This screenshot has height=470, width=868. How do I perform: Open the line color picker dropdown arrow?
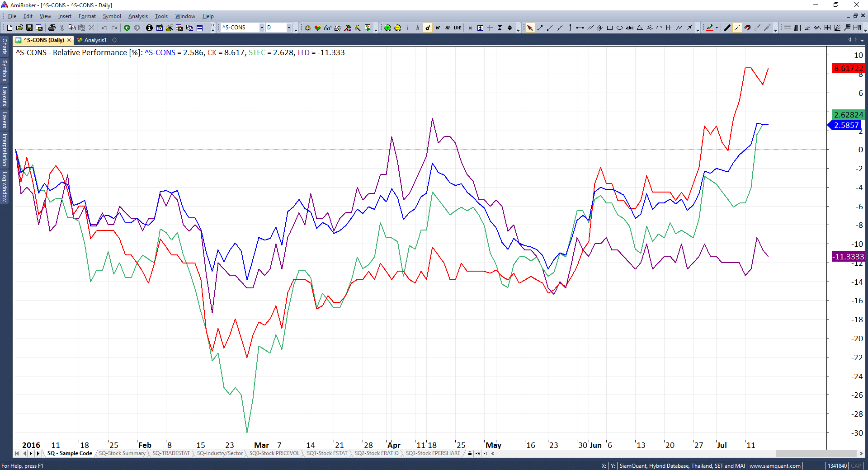point(717,28)
